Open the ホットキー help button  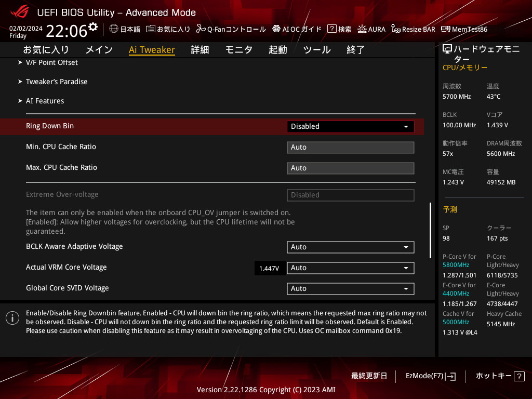(500, 376)
